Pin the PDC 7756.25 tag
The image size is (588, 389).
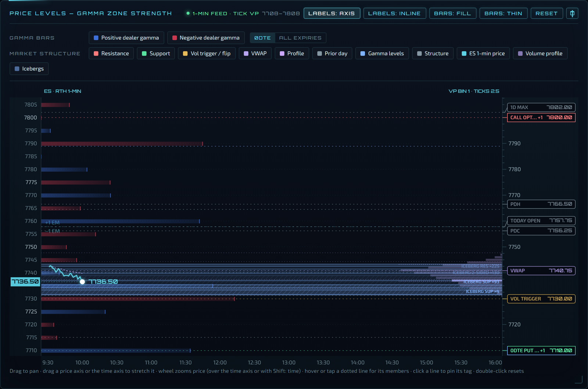541,231
